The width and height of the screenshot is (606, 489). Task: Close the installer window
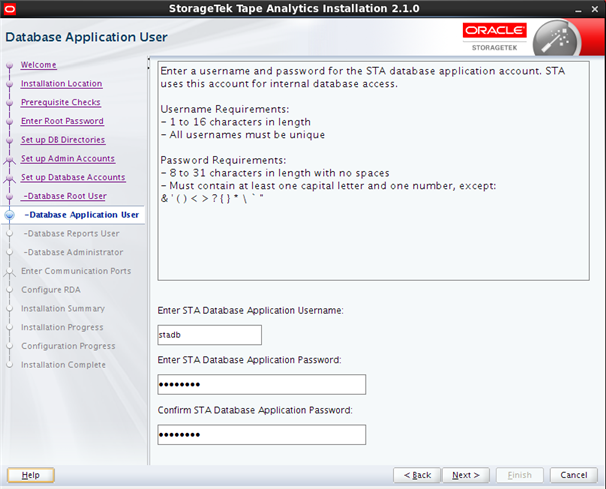click(595, 9)
